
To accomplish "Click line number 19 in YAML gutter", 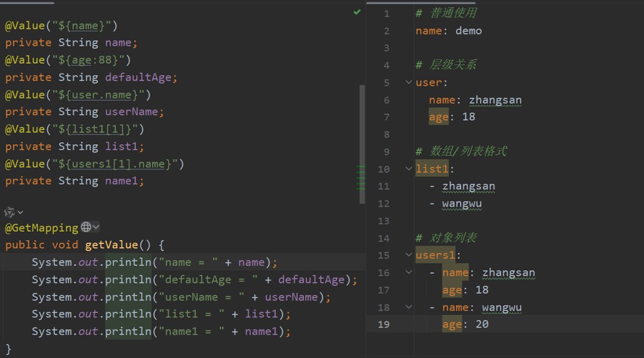I will point(383,325).
